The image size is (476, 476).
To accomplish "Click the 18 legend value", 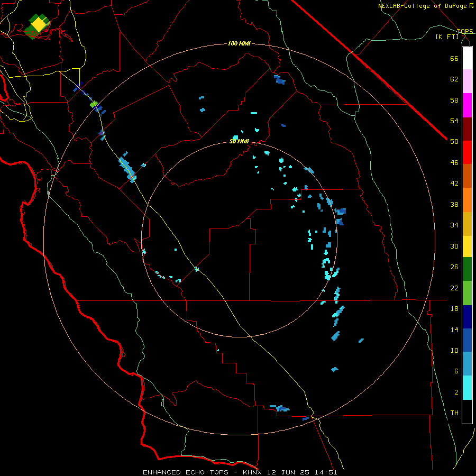I will tap(454, 309).
